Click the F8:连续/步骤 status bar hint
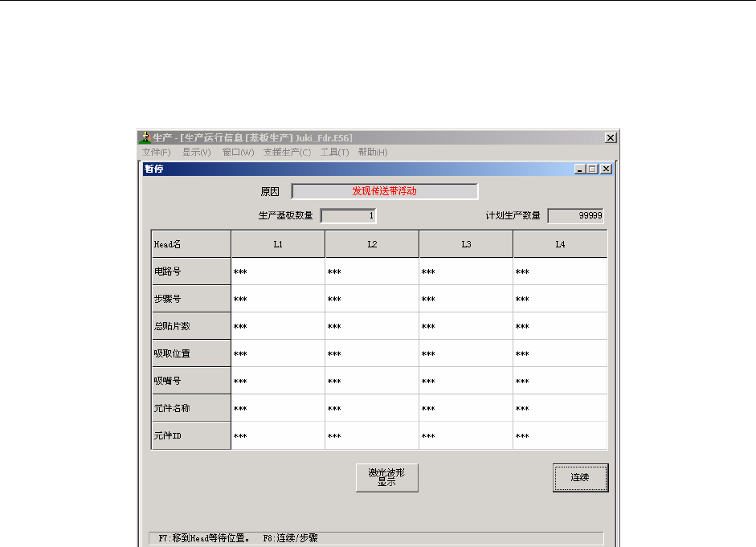Image resolution: width=756 pixels, height=547 pixels. tap(290, 538)
